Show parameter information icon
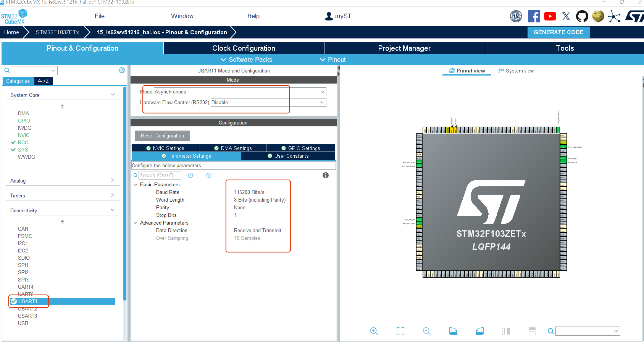The width and height of the screenshot is (644, 343). (x=325, y=175)
